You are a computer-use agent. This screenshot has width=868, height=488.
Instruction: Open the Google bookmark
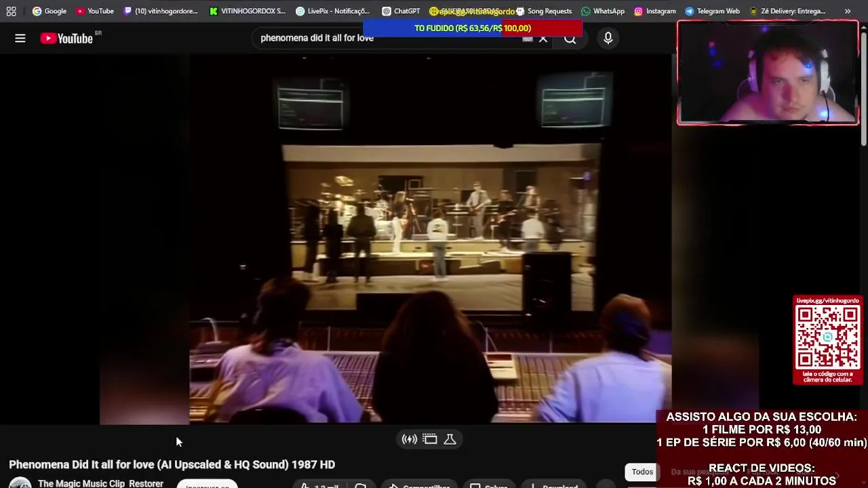coord(50,11)
